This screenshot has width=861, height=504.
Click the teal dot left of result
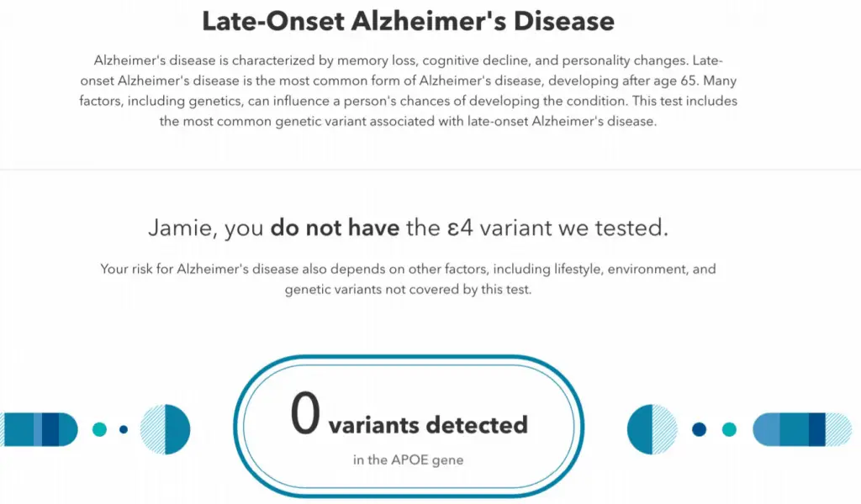click(x=99, y=429)
